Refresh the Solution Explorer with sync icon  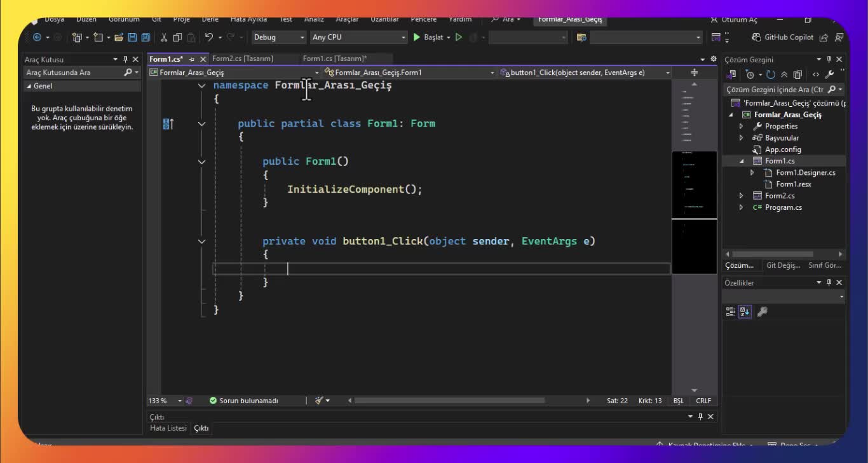pos(771,74)
